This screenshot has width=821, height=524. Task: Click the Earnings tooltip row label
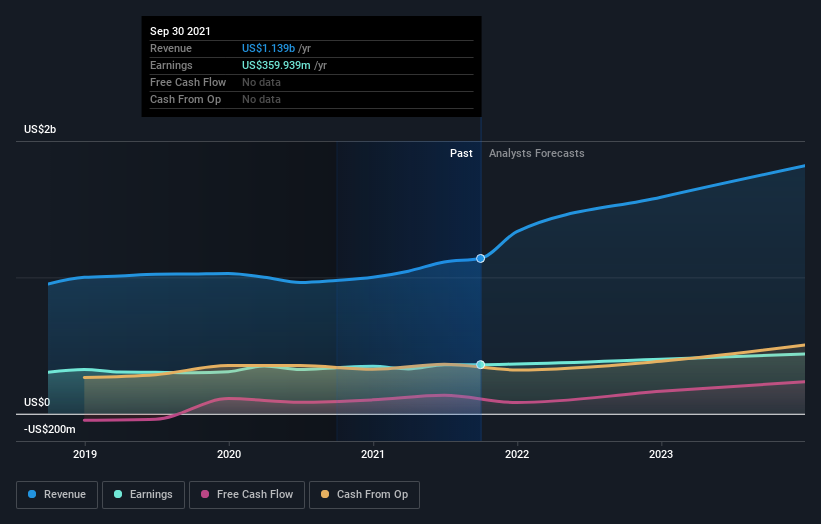tap(171, 65)
